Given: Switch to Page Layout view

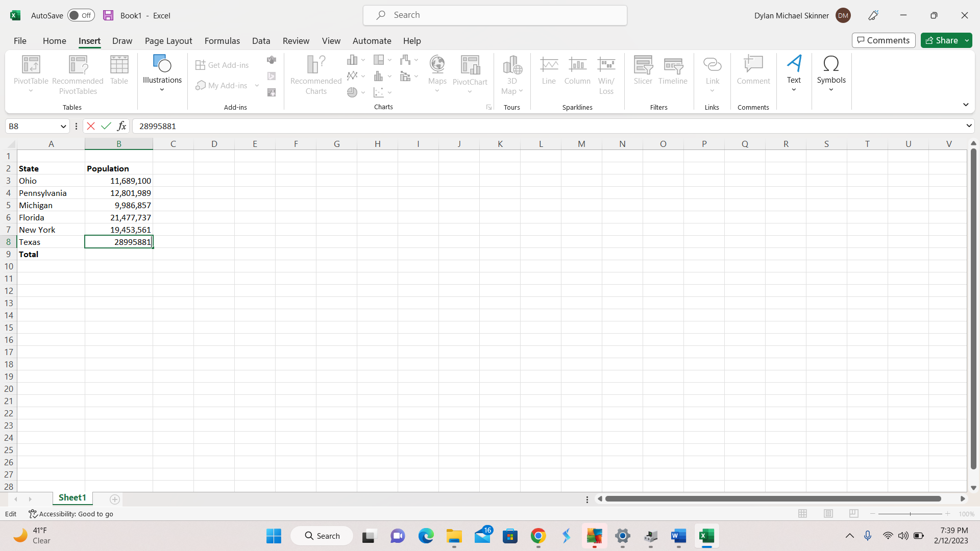Looking at the screenshot, I should [x=828, y=514].
